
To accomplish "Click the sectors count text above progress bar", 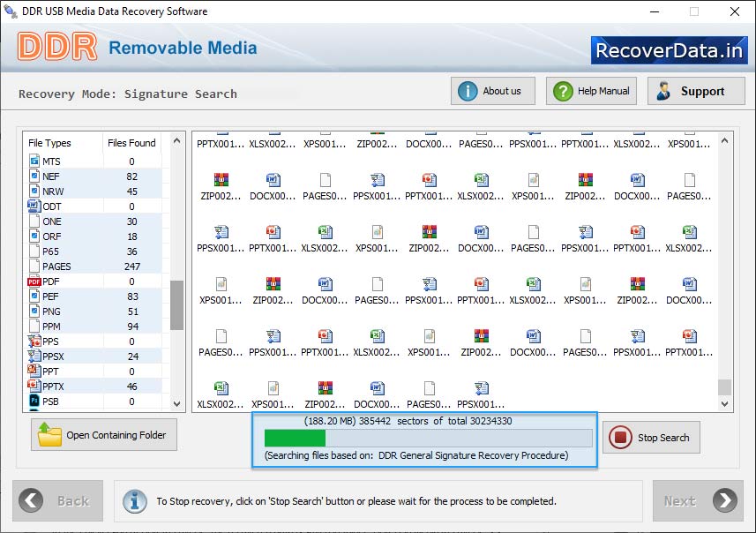I will point(408,421).
